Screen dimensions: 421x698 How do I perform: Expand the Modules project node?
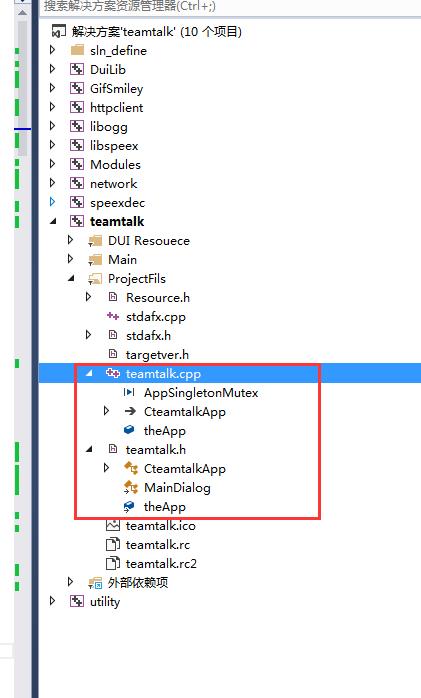(53, 164)
